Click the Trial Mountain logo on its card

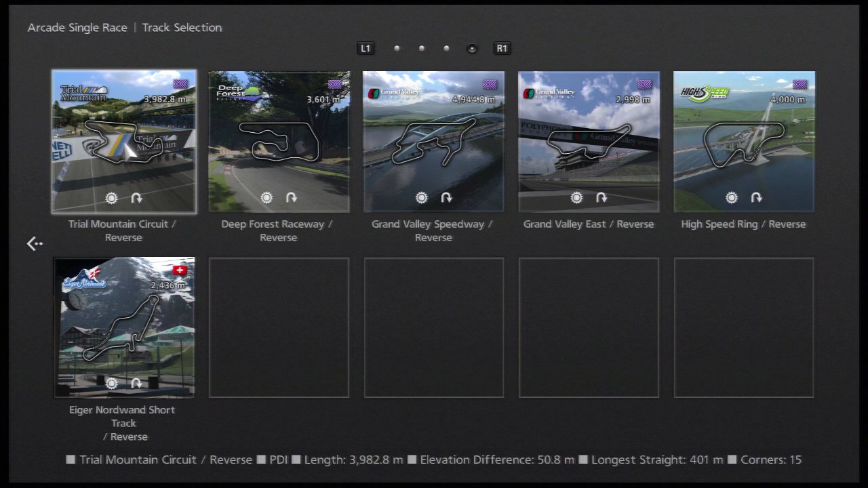(84, 94)
